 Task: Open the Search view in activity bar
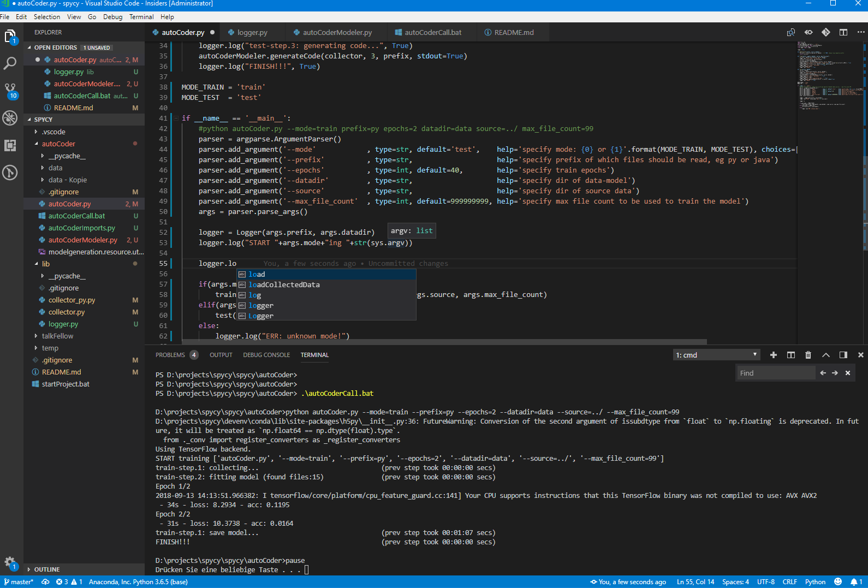tap(10, 63)
